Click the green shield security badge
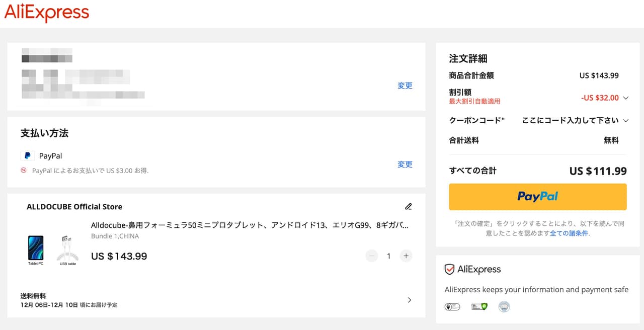The image size is (644, 330). tap(479, 306)
